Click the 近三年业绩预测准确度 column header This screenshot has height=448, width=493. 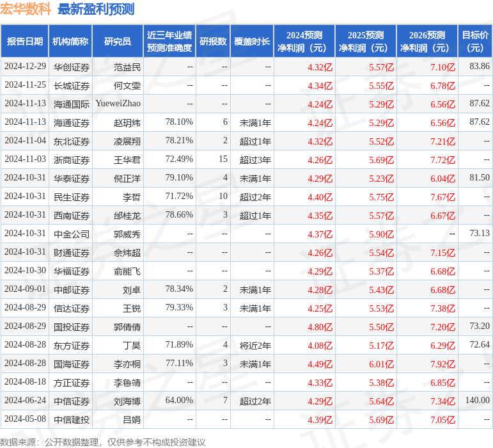[x=169, y=42]
